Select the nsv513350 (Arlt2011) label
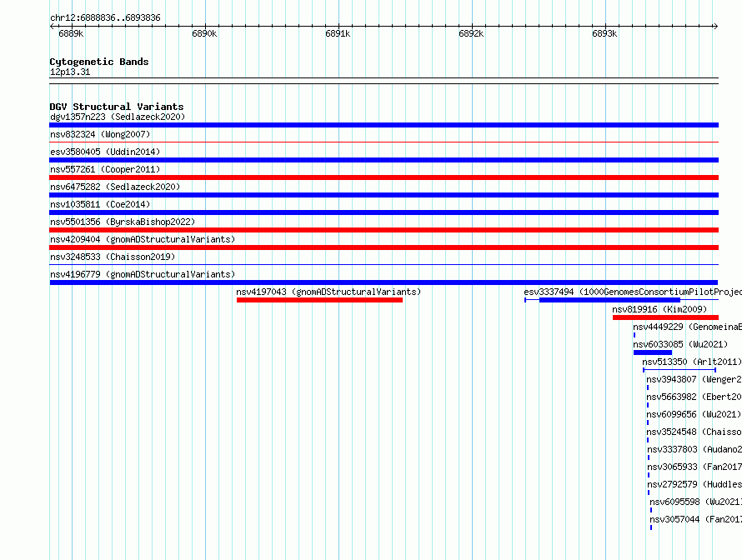This screenshot has height=560, width=742. (x=692, y=362)
